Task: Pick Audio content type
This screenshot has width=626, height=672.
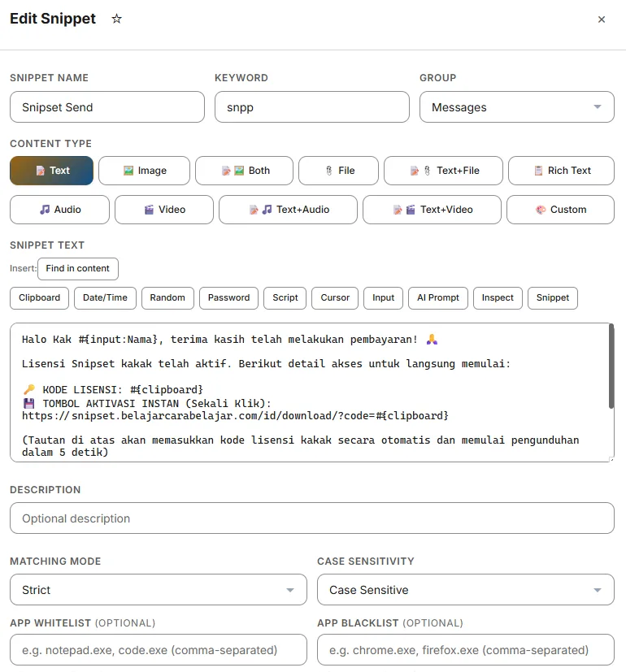Action: click(x=59, y=210)
